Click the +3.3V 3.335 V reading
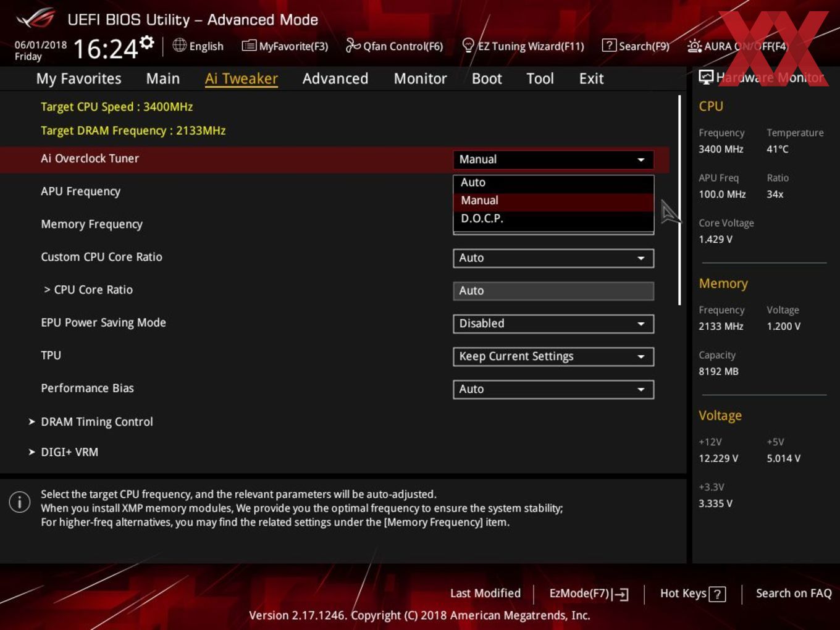Viewport: 840px width, 630px height. [715, 504]
